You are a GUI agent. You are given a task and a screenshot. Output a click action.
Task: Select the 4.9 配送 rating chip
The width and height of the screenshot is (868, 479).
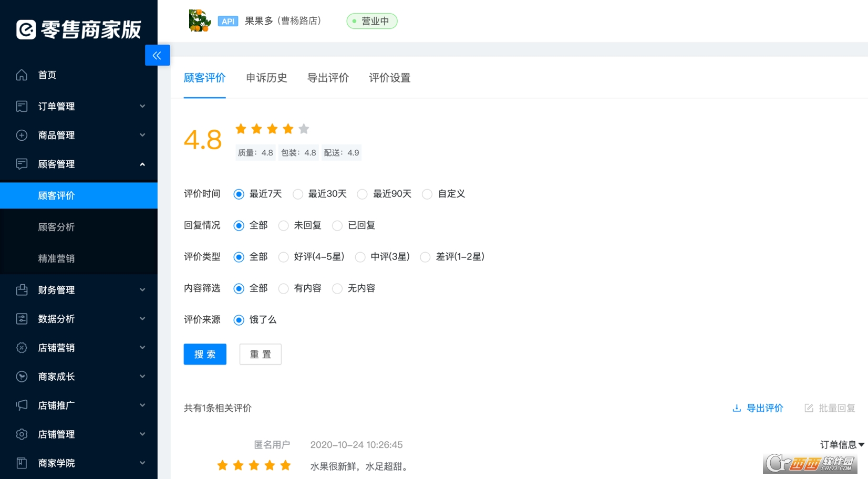click(341, 152)
